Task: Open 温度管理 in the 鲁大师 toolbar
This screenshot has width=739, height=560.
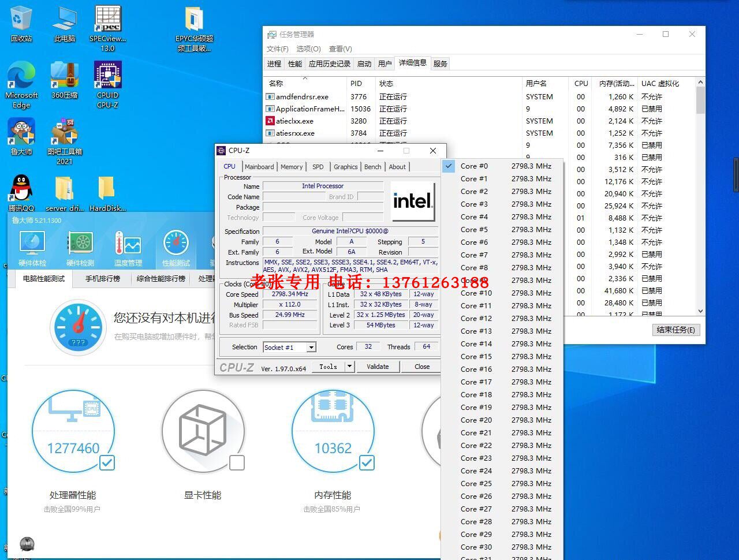Action: (x=128, y=249)
